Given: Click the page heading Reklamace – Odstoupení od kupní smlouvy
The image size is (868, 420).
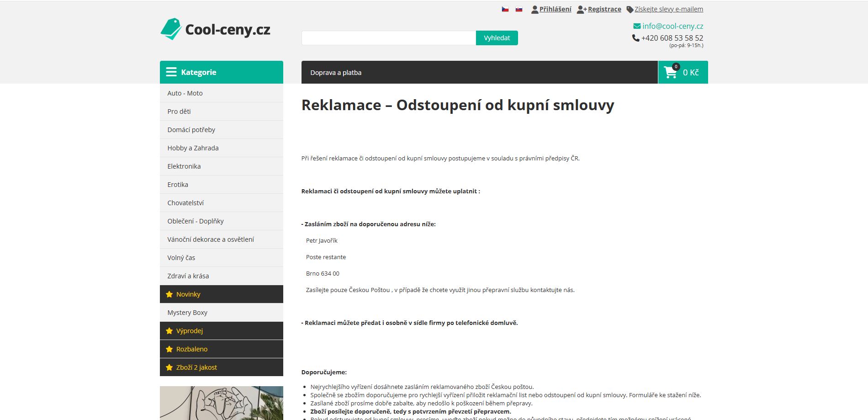Looking at the screenshot, I should [458, 105].
